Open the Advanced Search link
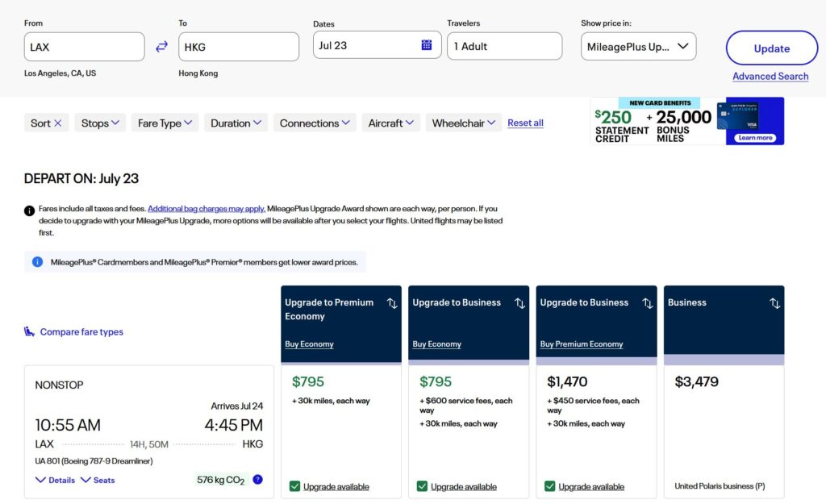 coord(770,77)
